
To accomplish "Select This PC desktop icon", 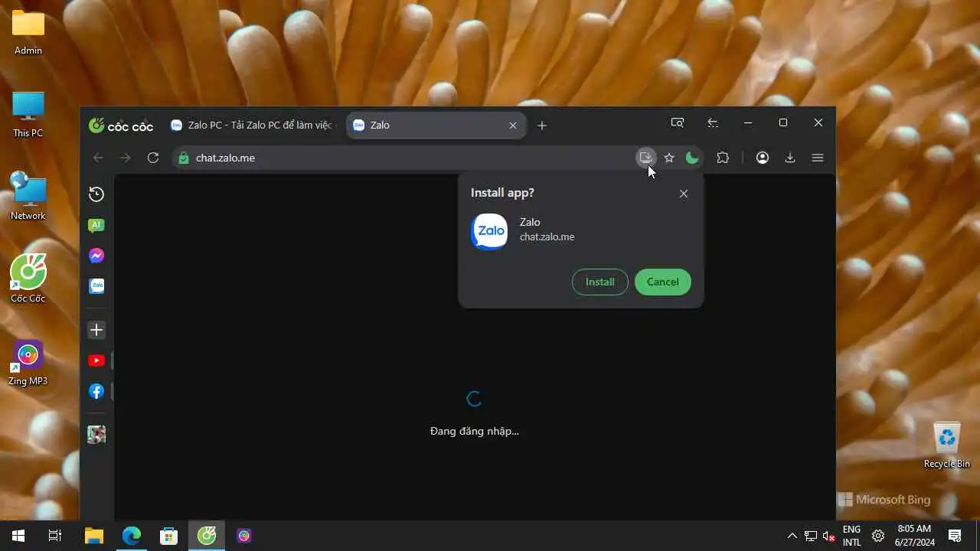I will [28, 115].
